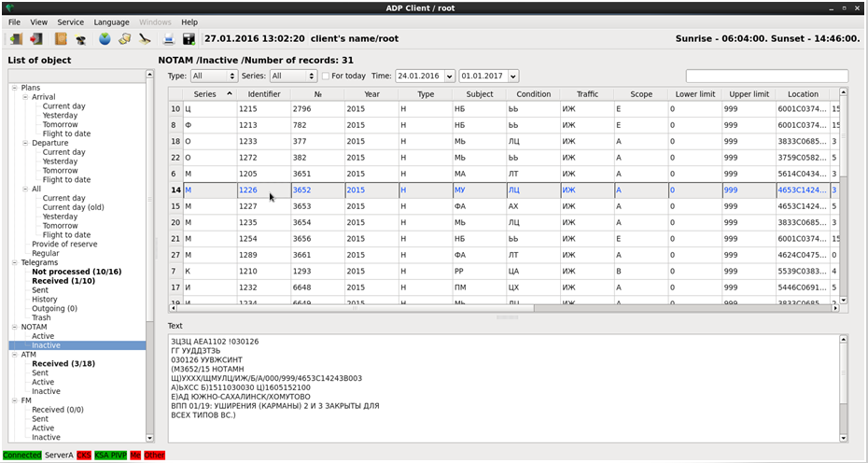Viewport: 868px width, 463px height.
Task: Enable the For today checkbox
Action: 326,76
